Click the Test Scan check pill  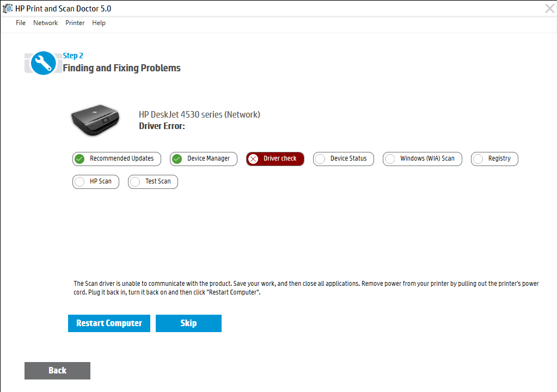(x=153, y=182)
